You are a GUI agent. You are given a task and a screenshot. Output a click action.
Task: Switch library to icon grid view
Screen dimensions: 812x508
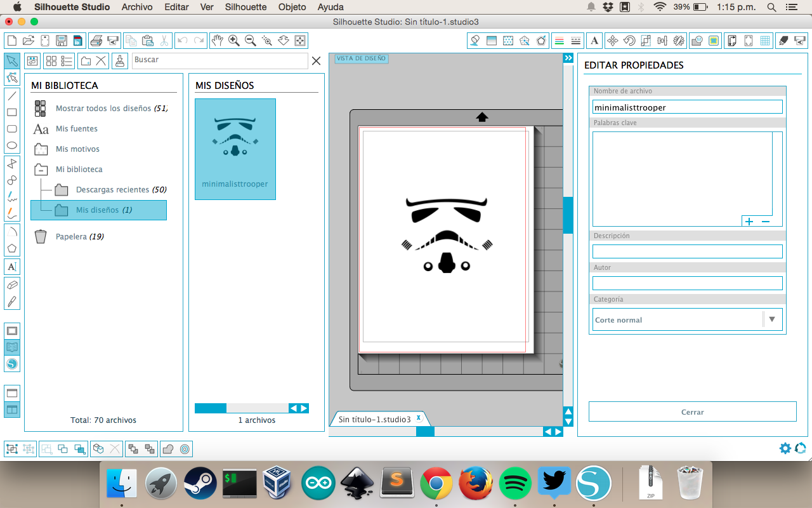point(51,61)
